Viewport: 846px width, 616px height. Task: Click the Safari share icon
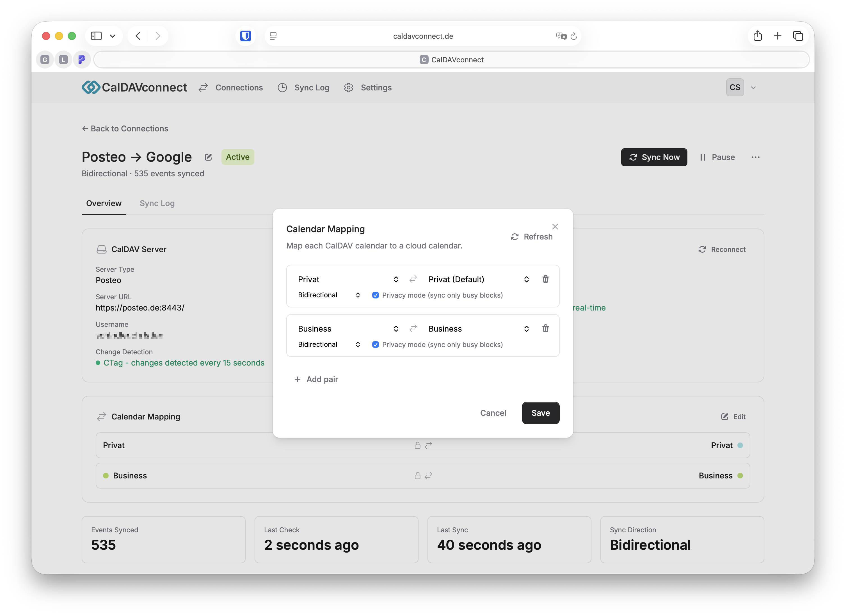point(757,36)
